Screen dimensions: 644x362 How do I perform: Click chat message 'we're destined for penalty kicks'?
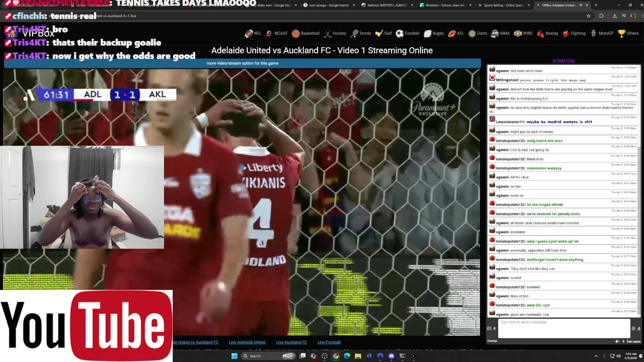point(553,214)
